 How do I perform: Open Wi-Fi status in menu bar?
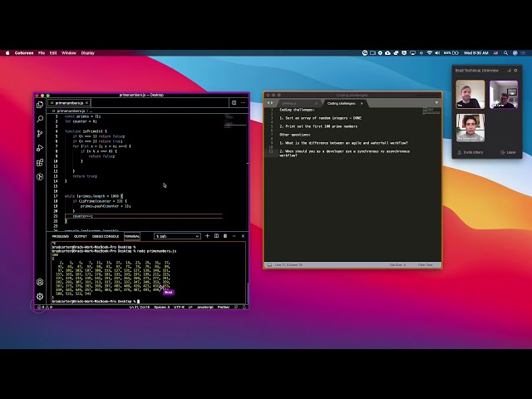tap(429, 53)
